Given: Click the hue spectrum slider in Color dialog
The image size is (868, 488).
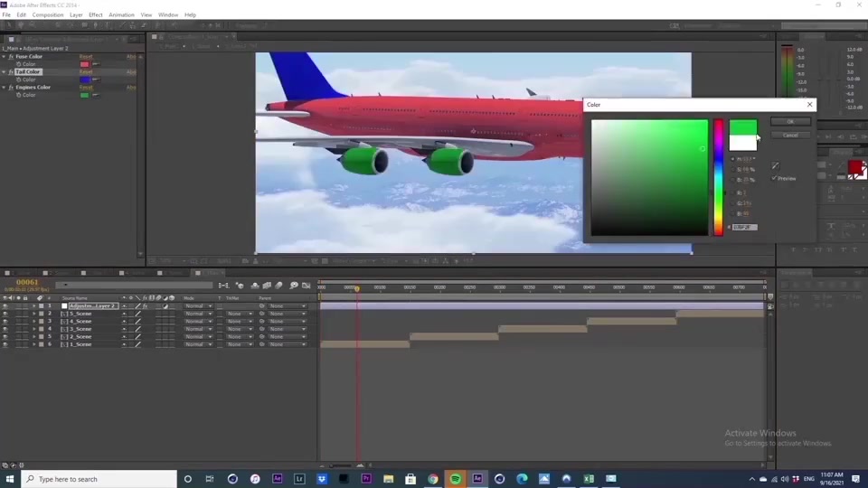Looking at the screenshot, I should 718,177.
